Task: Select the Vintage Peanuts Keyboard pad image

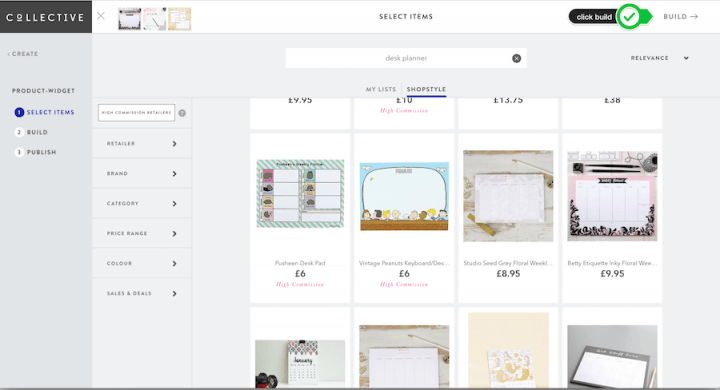Action: click(x=404, y=196)
